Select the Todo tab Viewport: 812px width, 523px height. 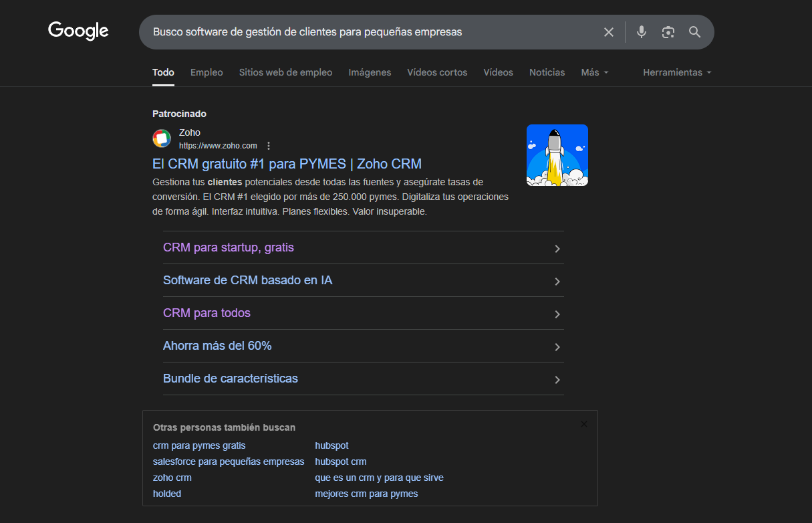point(163,72)
